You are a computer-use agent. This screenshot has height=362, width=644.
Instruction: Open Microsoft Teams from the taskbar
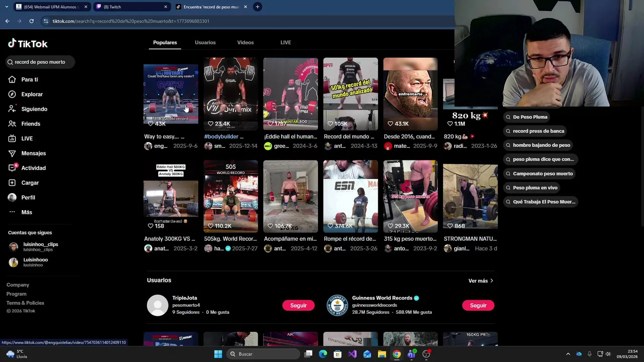point(412,354)
